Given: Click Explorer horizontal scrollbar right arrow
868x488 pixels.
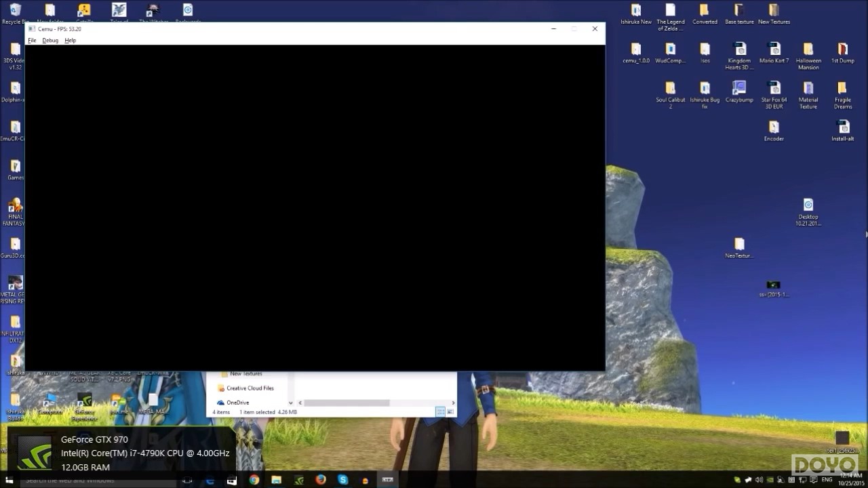Looking at the screenshot, I should [x=453, y=403].
